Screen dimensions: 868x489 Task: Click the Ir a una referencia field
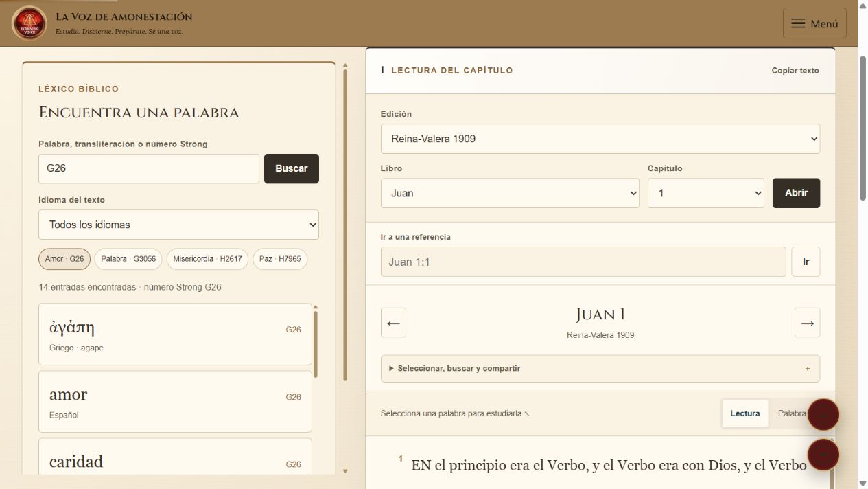pos(583,262)
